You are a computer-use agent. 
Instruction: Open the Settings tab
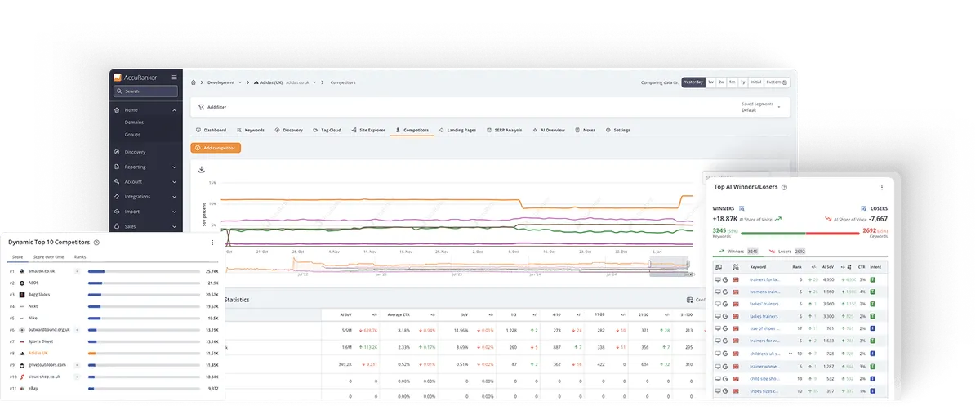[x=618, y=130]
